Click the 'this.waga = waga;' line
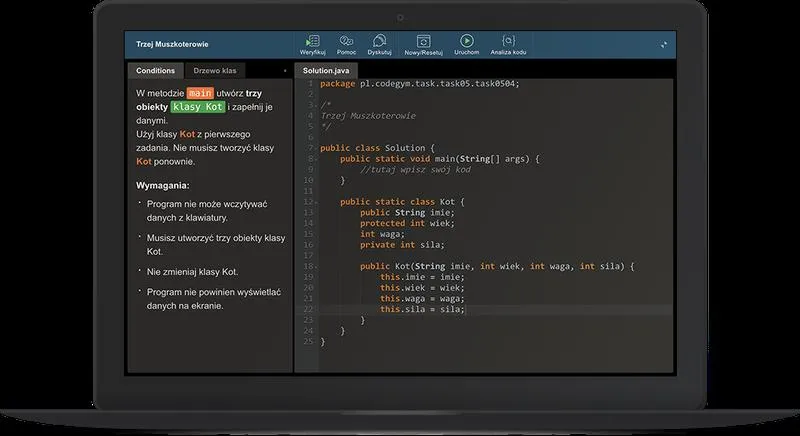 (422, 298)
